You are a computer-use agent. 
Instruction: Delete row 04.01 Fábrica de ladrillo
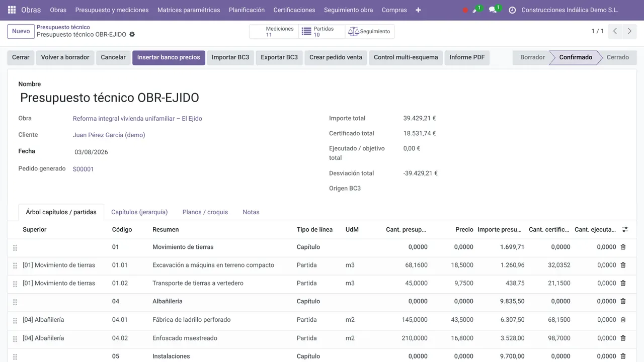pos(623,320)
